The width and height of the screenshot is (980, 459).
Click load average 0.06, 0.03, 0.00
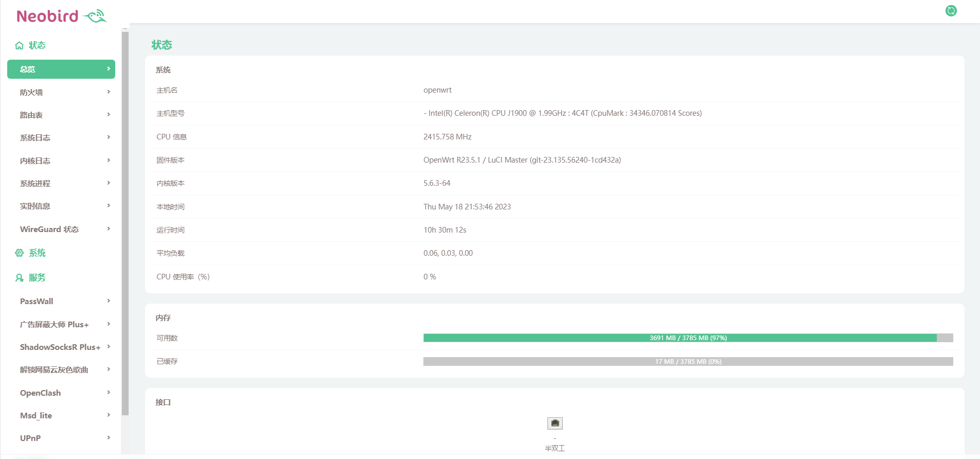(448, 253)
